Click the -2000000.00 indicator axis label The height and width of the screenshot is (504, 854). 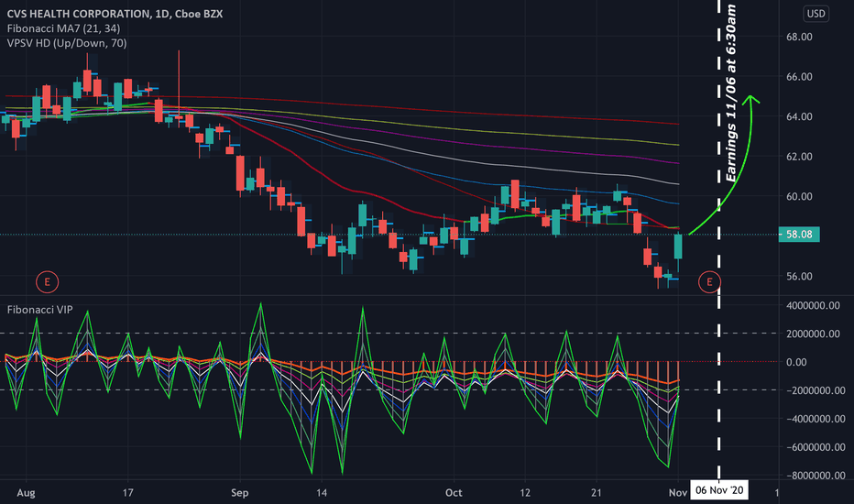coord(815,390)
